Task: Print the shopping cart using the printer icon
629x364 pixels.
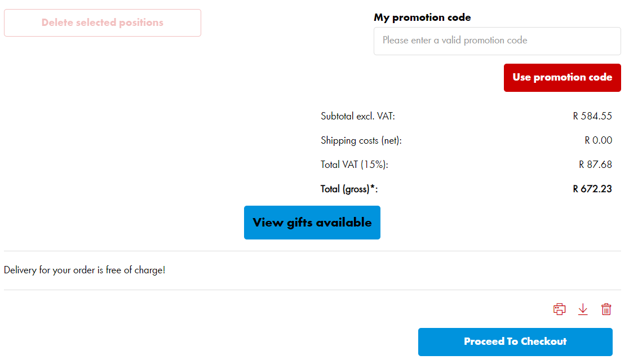Action: [559, 309]
